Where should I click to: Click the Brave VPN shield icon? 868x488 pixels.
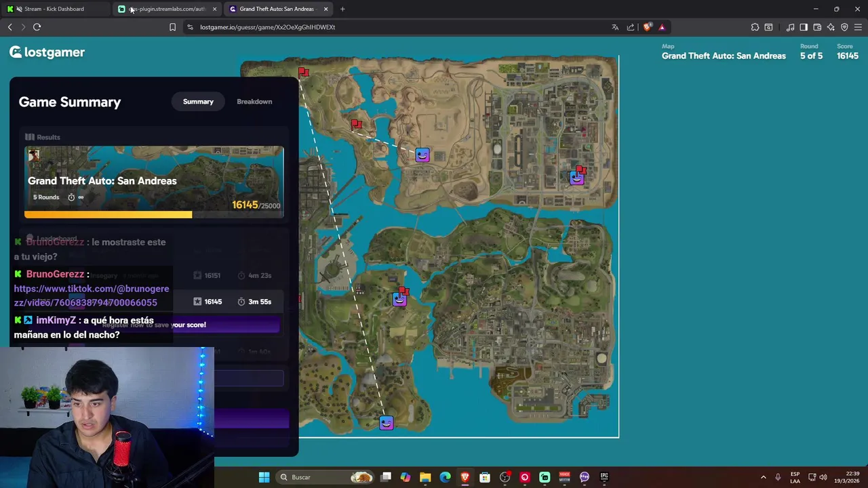(x=844, y=27)
